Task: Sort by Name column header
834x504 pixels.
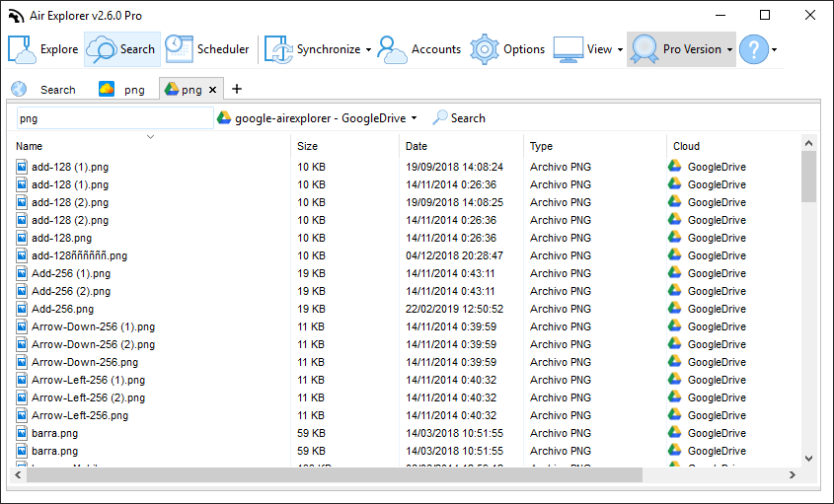Action: (x=30, y=146)
